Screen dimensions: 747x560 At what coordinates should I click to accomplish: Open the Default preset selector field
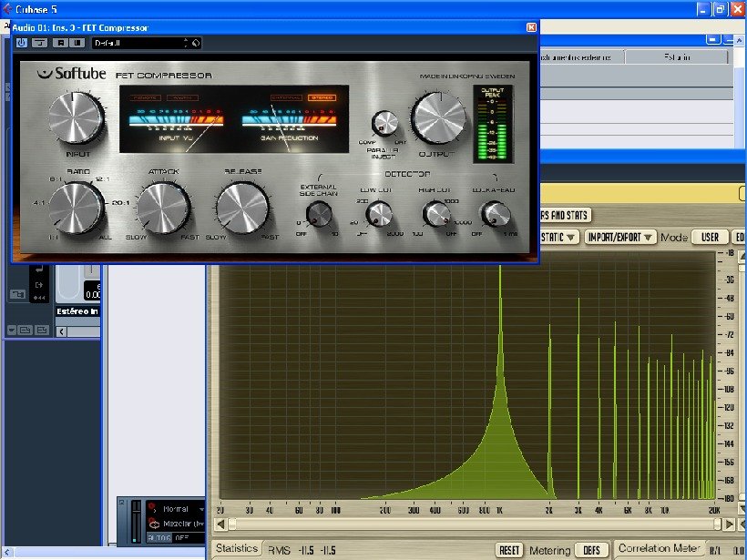coord(138,43)
